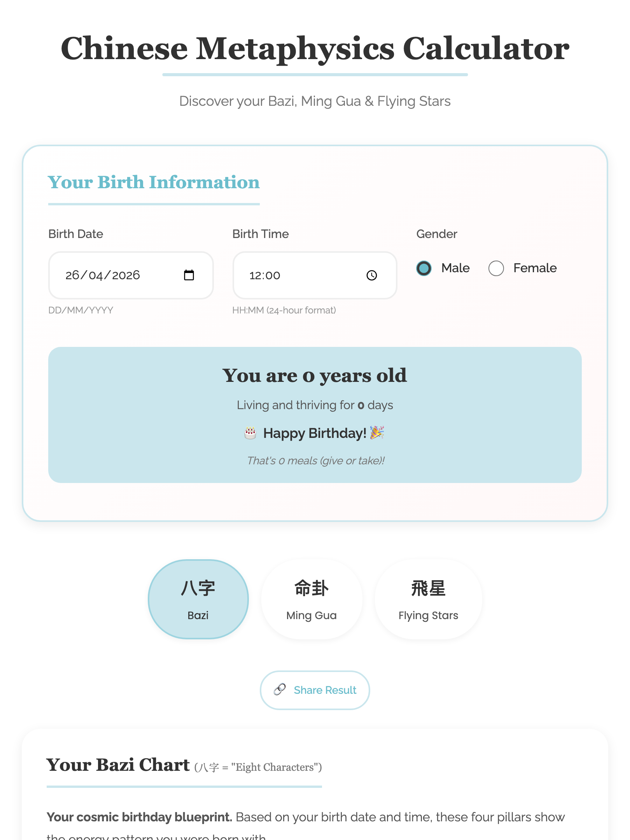Select the Male gender radio button

coord(424,268)
